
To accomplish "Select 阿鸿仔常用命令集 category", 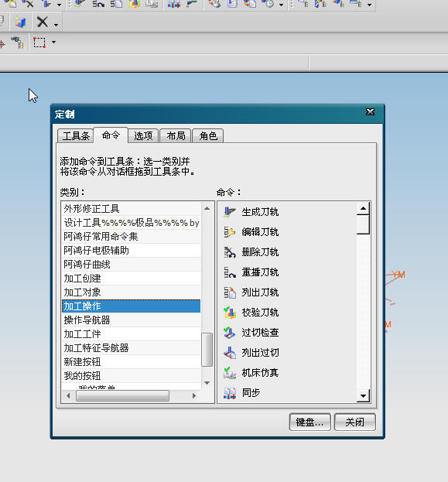I will point(132,237).
